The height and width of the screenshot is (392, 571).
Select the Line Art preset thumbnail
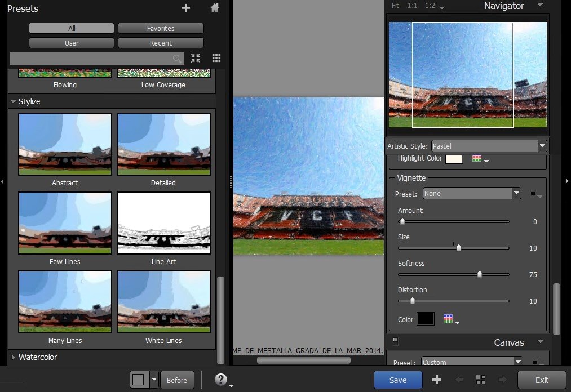click(x=163, y=222)
